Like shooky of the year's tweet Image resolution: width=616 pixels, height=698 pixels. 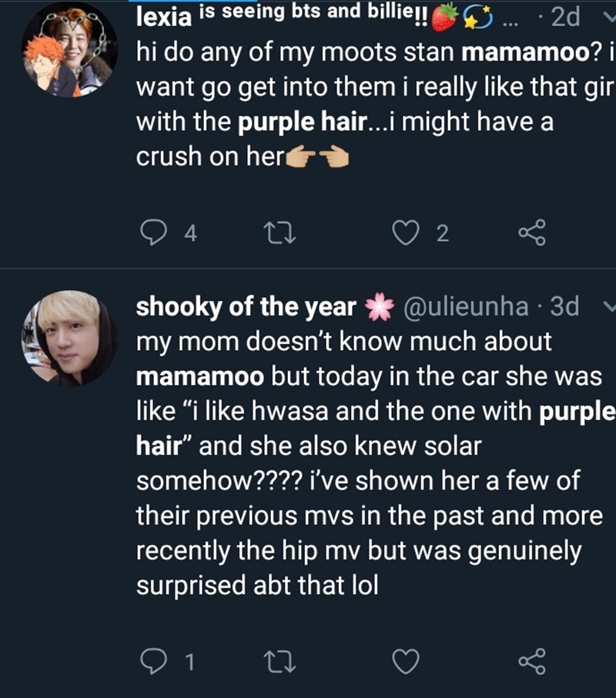pos(408,661)
